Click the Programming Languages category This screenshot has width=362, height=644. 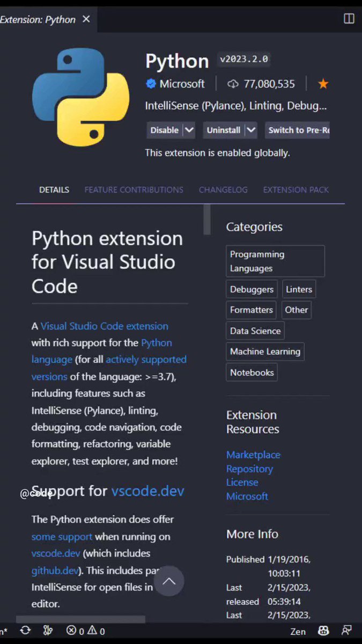(275, 261)
